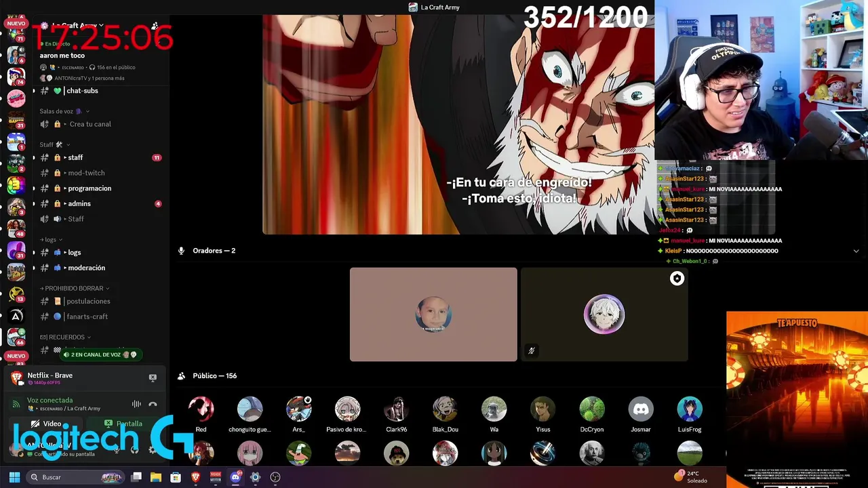Open DcCryon audience avatar
This screenshot has width=868, height=488.
pyautogui.click(x=592, y=409)
